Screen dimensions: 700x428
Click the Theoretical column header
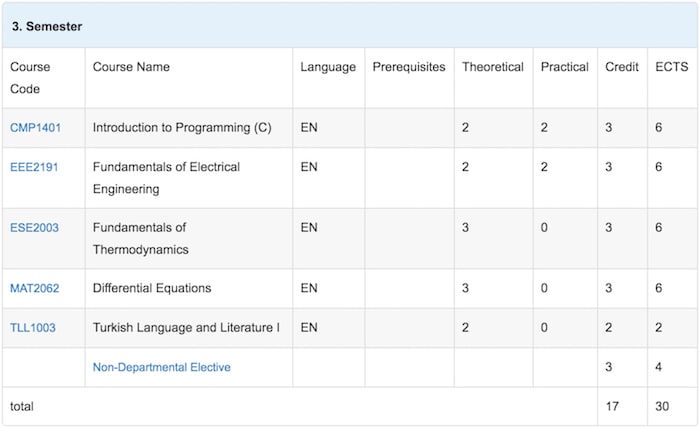click(x=493, y=67)
